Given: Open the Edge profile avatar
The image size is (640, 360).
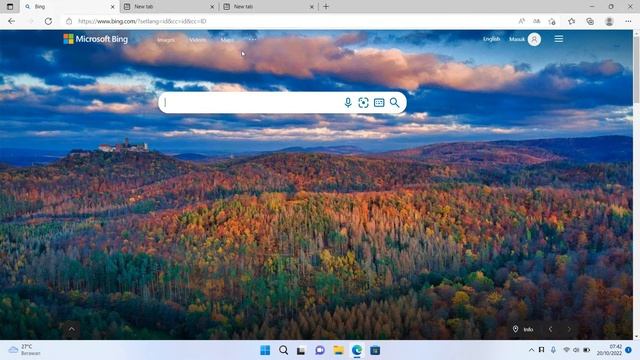Looking at the screenshot, I should [x=609, y=21].
